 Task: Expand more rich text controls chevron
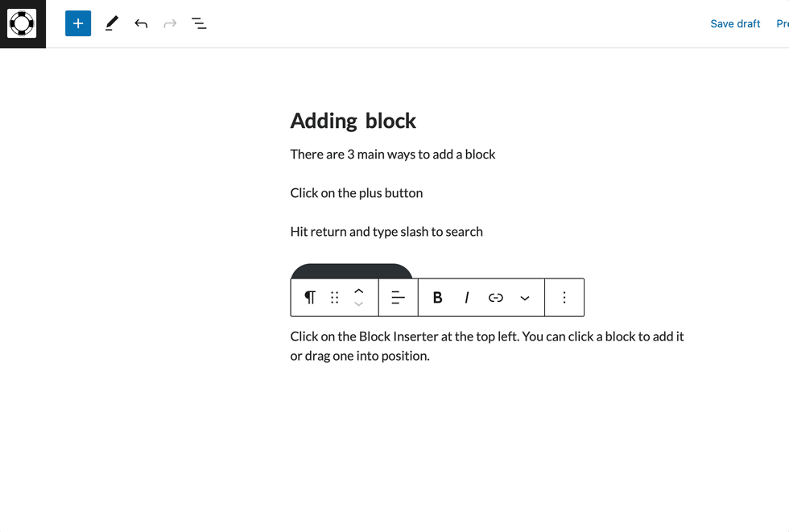[525, 297]
